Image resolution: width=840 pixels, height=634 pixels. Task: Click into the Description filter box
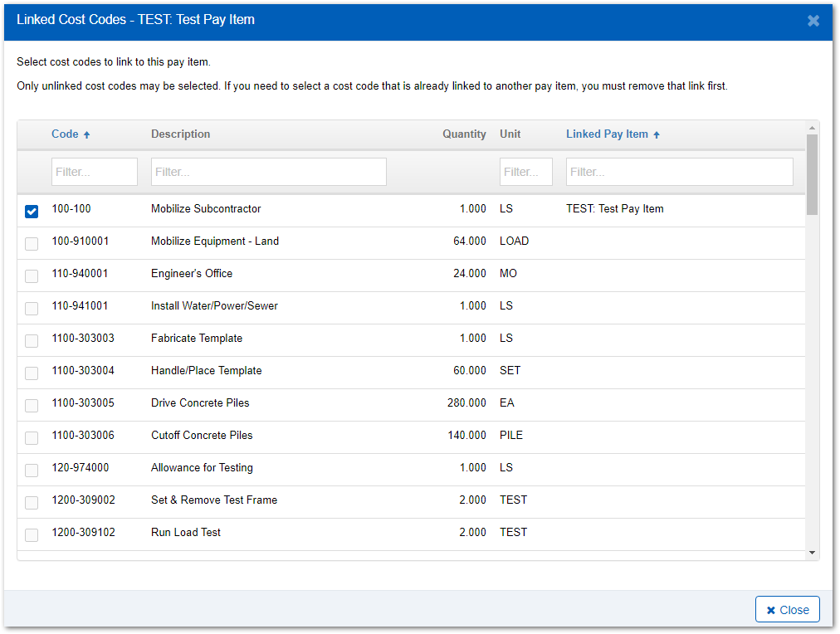(x=268, y=172)
